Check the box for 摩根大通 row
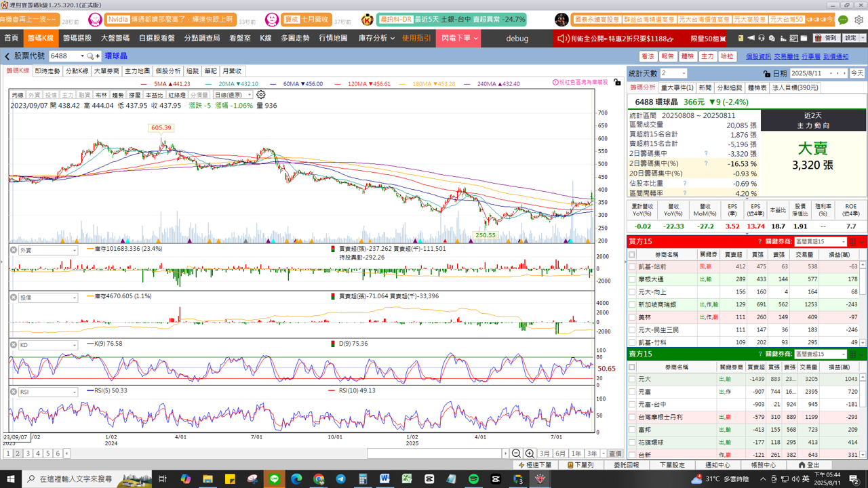This screenshot has height=488, width=868. [x=632, y=279]
